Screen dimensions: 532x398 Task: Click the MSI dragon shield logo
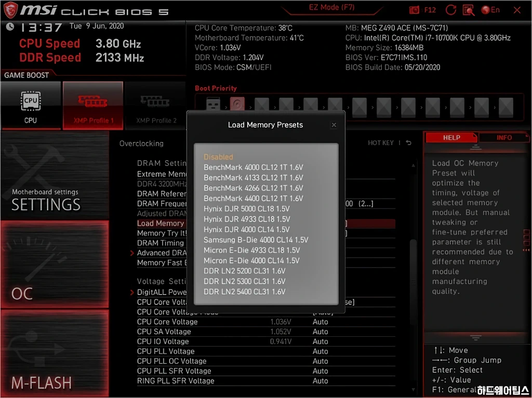10,10
